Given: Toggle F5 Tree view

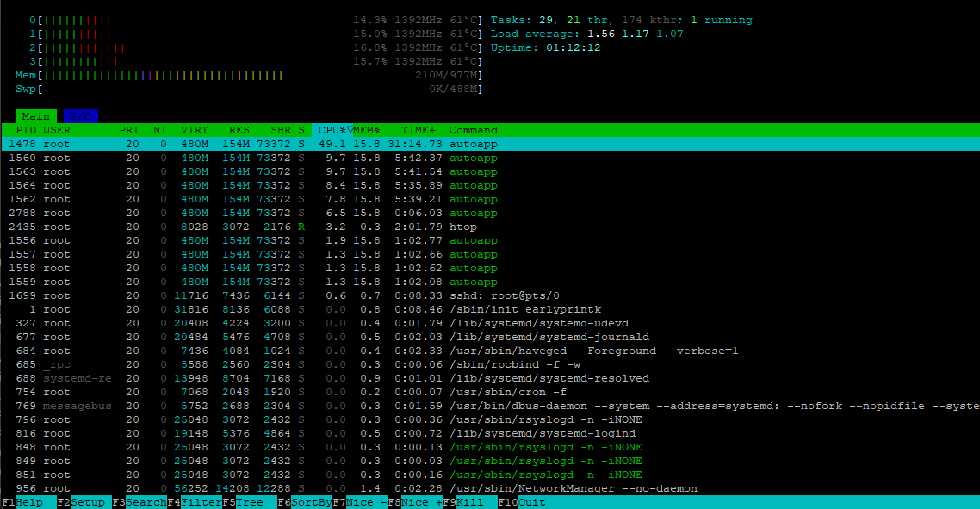Looking at the screenshot, I should click(250, 502).
